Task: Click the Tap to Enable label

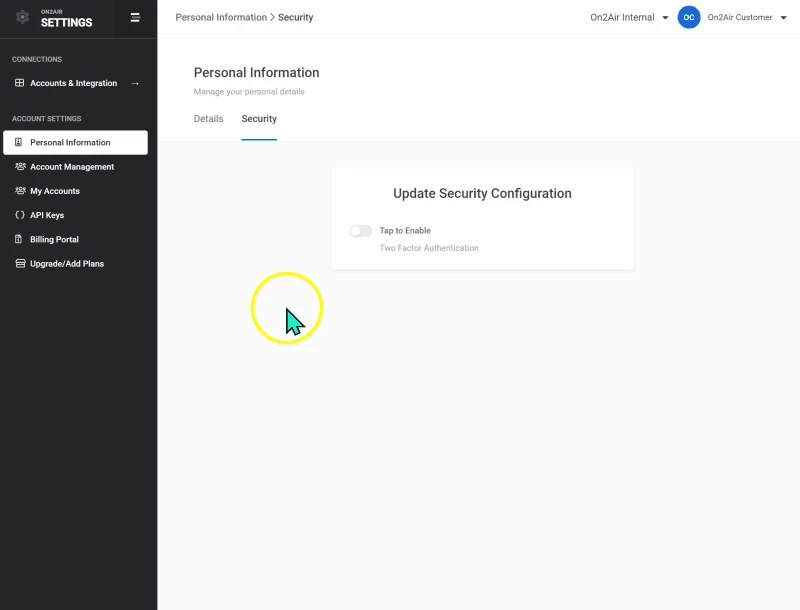Action: coord(405,231)
